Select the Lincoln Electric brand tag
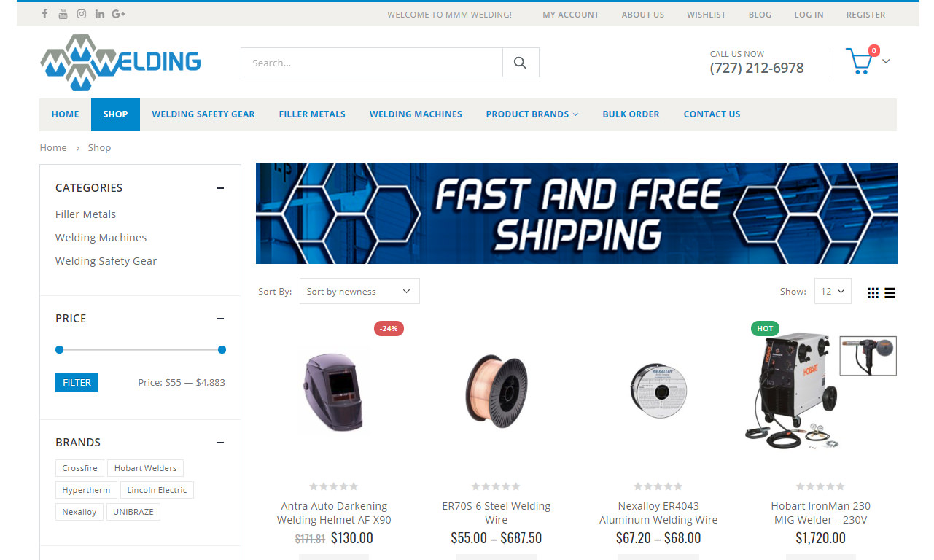The image size is (934, 560). click(157, 490)
